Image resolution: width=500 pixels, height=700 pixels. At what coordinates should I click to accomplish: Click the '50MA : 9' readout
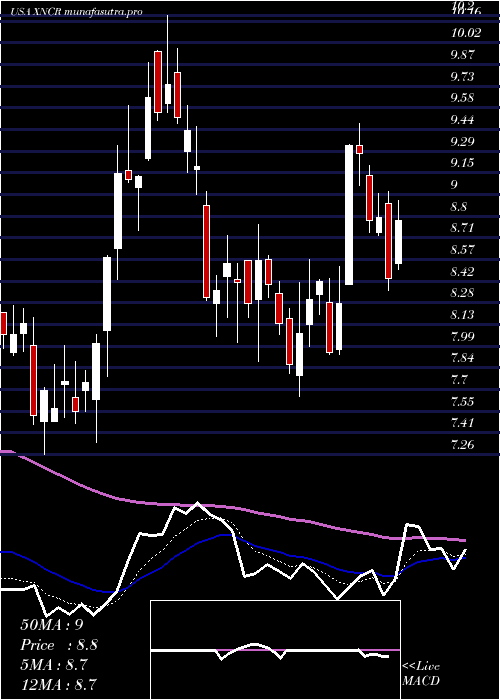pyautogui.click(x=52, y=625)
